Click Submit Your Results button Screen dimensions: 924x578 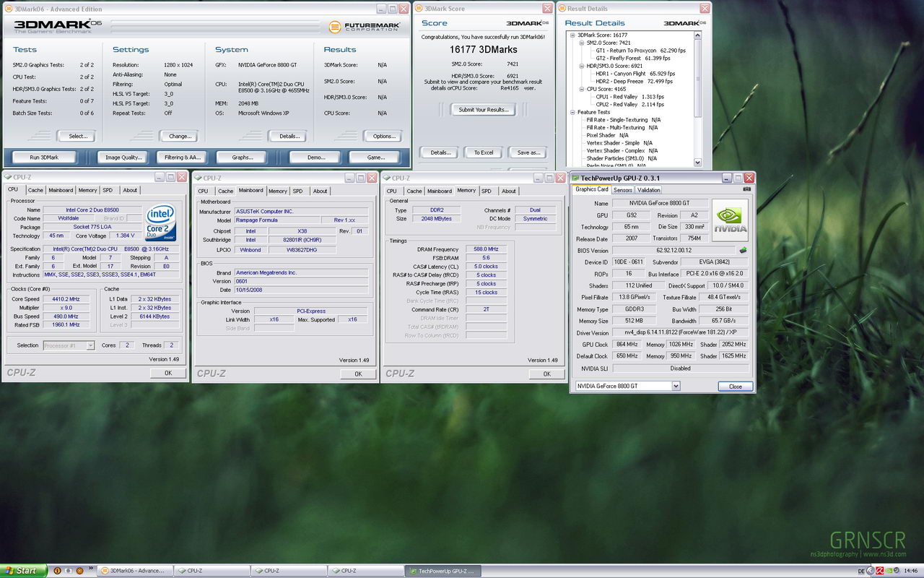point(483,110)
